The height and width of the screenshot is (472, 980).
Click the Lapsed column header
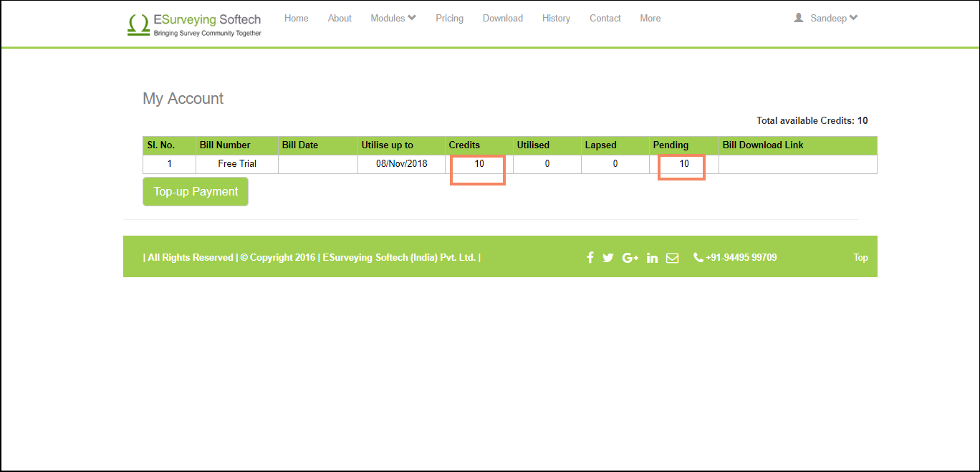click(615, 145)
